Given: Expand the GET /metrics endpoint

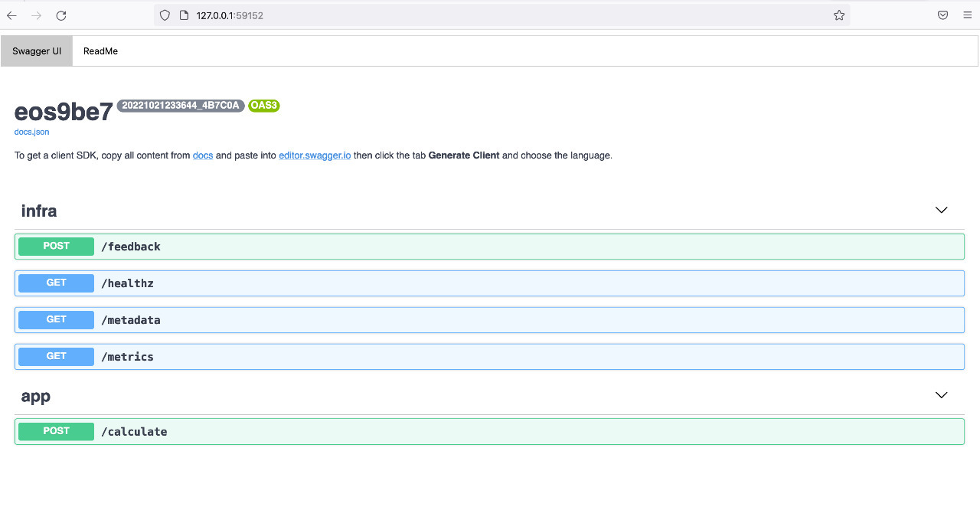Looking at the screenshot, I should [x=490, y=356].
